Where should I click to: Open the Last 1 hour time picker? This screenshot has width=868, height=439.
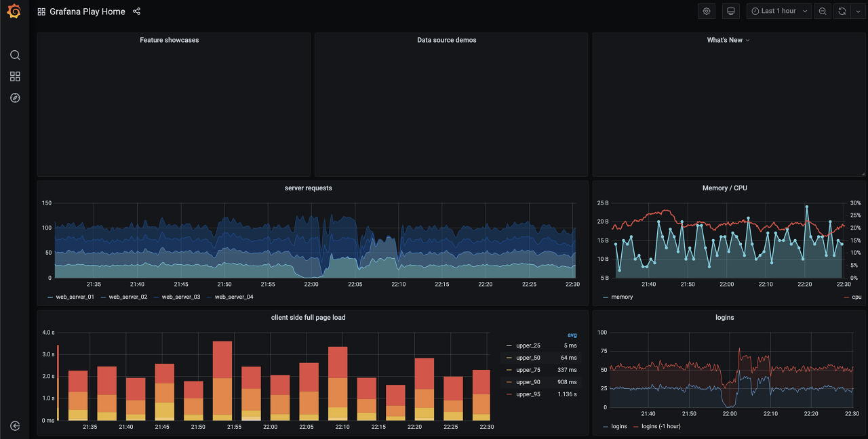[779, 11]
